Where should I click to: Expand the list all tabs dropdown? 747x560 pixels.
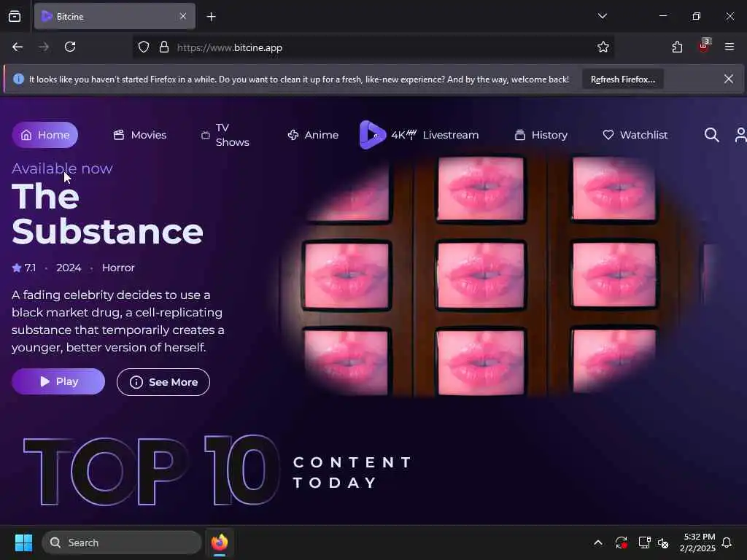(602, 16)
